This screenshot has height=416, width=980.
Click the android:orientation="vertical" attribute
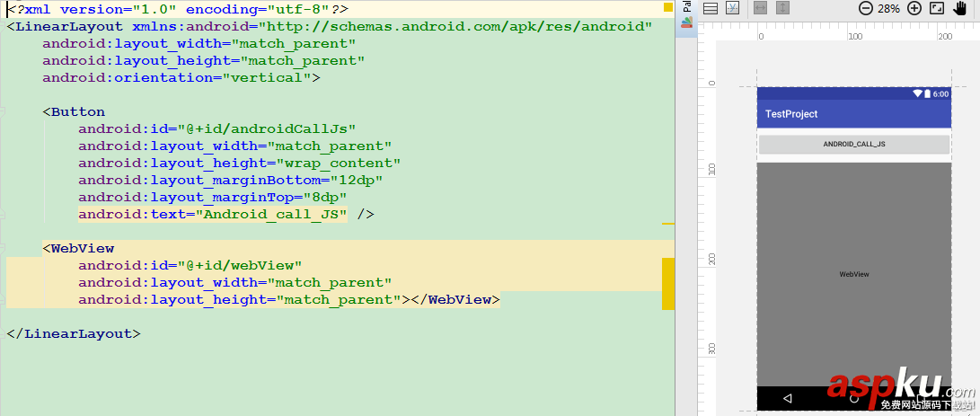pyautogui.click(x=177, y=77)
